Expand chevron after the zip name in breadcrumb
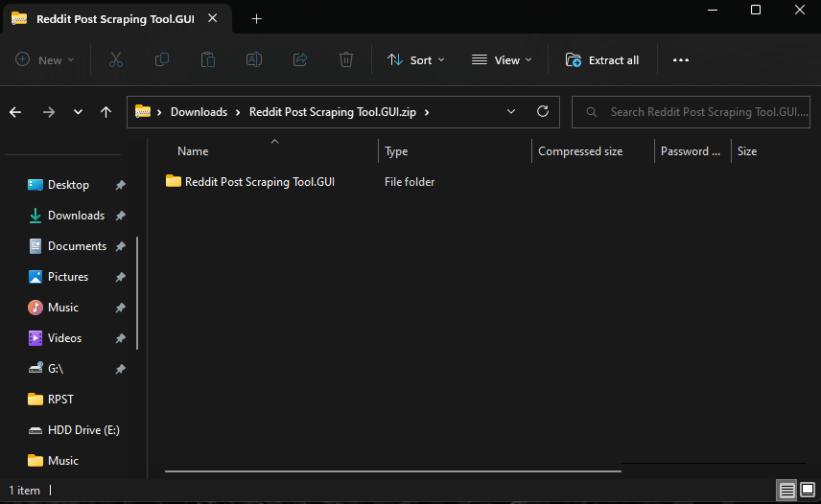This screenshot has height=504, width=821. tap(427, 112)
